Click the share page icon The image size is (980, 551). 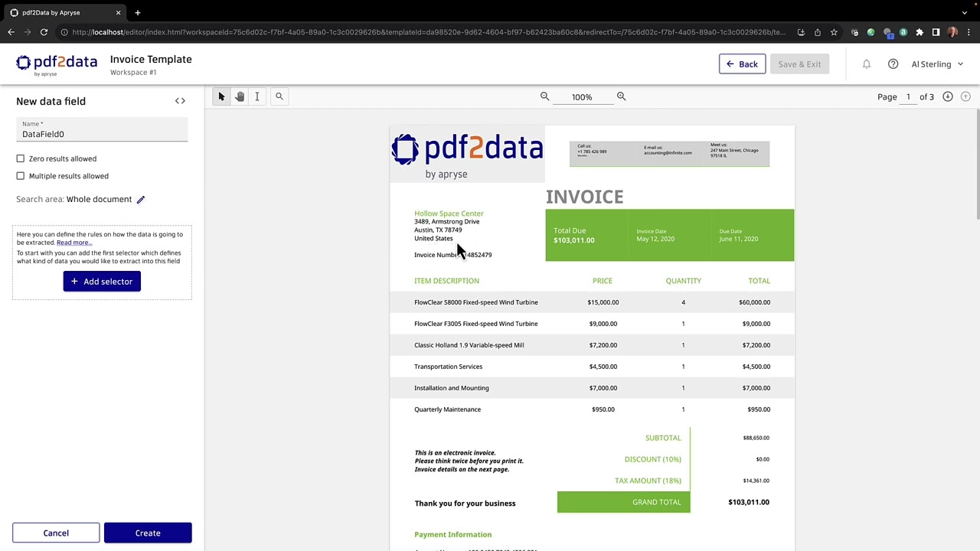point(818,32)
